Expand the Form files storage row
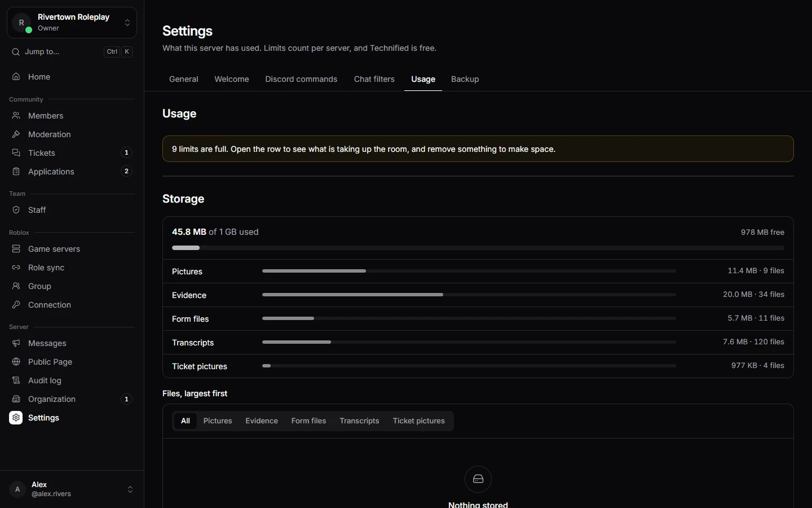The height and width of the screenshot is (508, 812). coord(478,319)
